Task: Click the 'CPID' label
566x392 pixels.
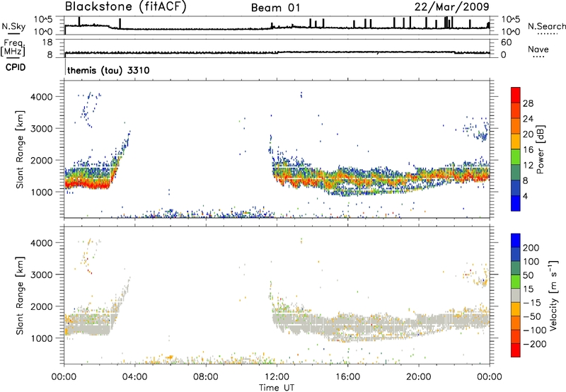Action: (x=16, y=67)
